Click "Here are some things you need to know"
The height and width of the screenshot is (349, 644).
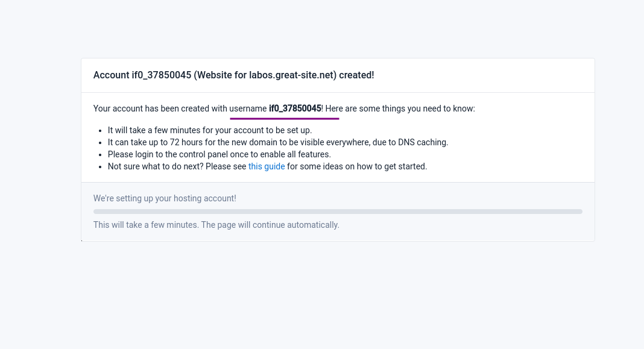coord(400,108)
